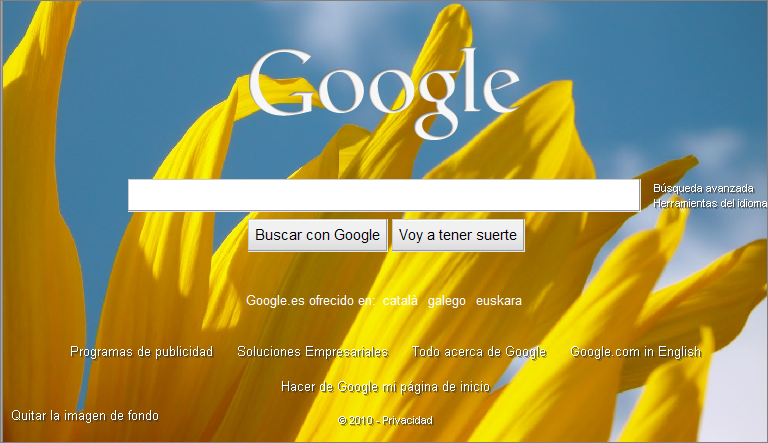The image size is (768, 443).
Task: Open Programas de publicidad link
Action: tap(142, 352)
